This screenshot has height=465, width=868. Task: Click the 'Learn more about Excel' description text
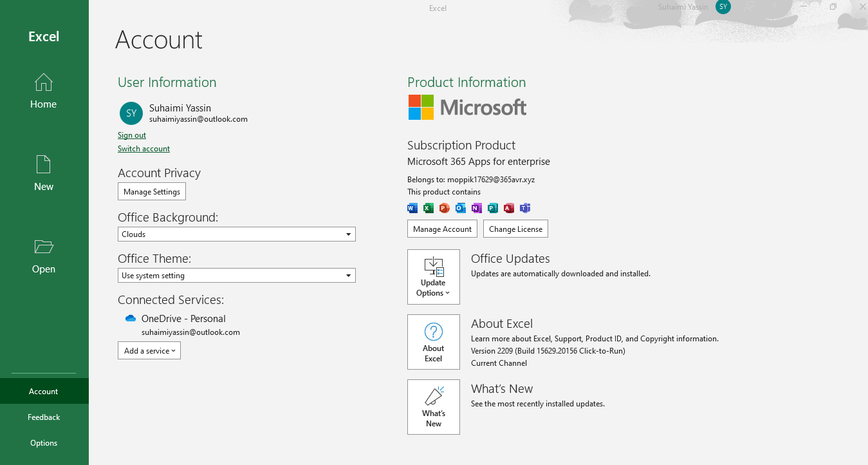coord(595,339)
